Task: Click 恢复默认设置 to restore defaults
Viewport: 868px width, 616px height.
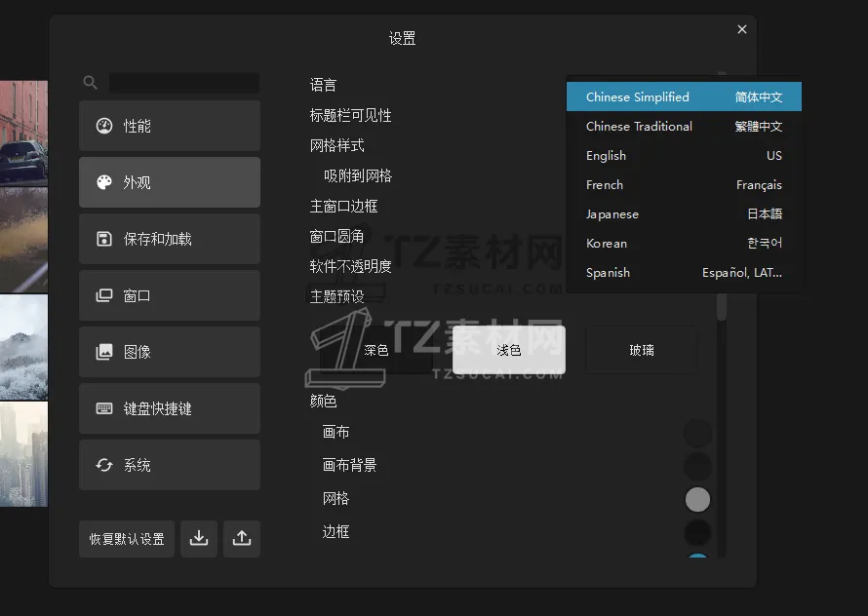Action: tap(127, 539)
